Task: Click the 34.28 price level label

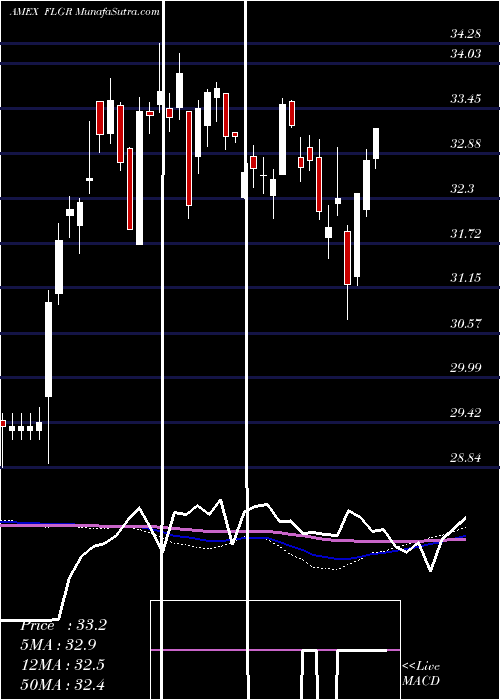Action: click(466, 33)
